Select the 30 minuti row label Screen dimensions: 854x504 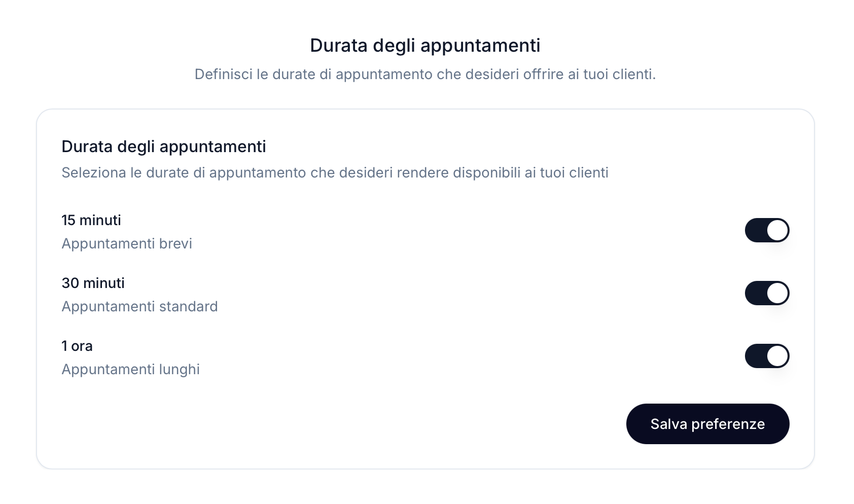tap(93, 283)
